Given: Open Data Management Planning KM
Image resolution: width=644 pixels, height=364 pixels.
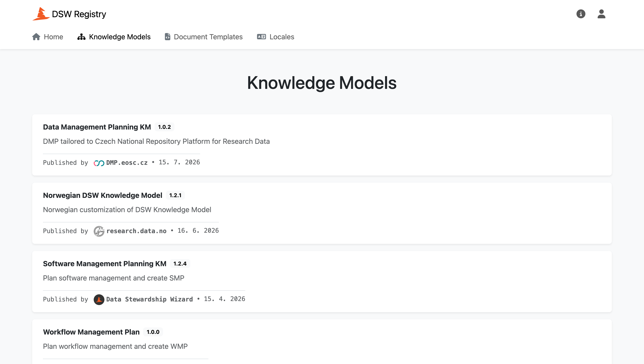Looking at the screenshot, I should click(97, 127).
